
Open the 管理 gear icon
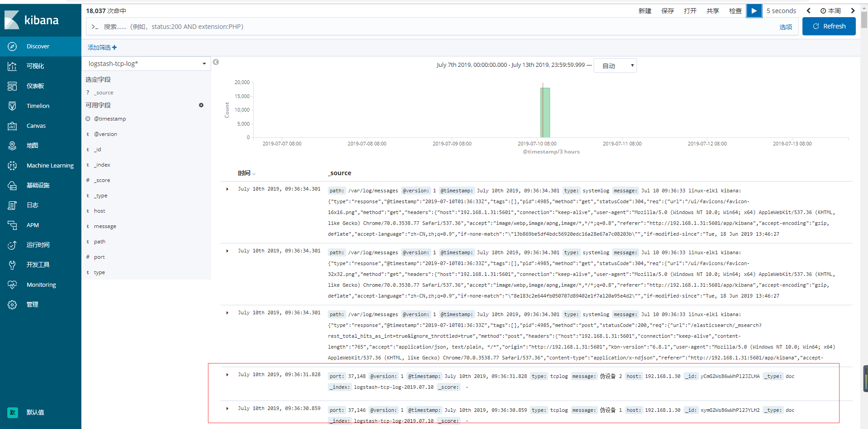tap(12, 305)
